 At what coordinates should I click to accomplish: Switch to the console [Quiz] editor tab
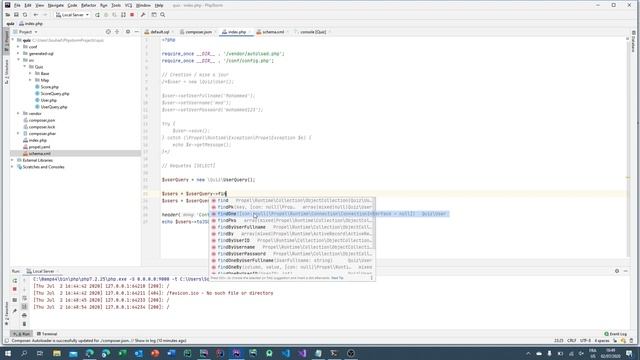tap(313, 32)
